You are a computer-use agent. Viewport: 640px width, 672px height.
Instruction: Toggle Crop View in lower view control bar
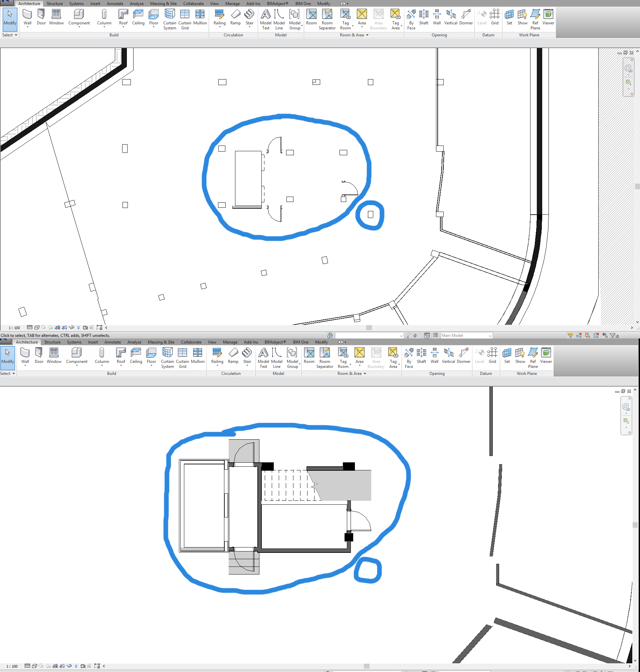55,666
